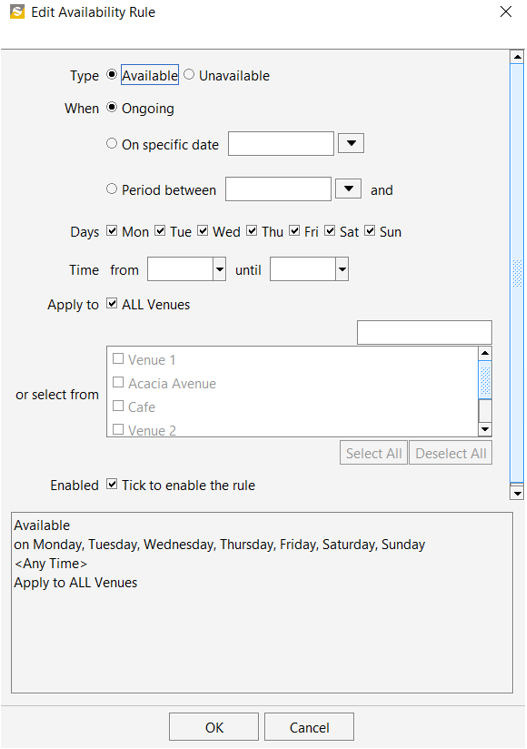
Task: Click the main scrollbar up arrow
Action: click(517, 57)
